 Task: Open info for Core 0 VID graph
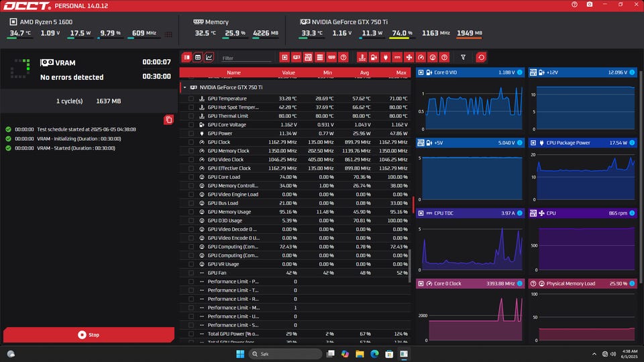point(519,72)
